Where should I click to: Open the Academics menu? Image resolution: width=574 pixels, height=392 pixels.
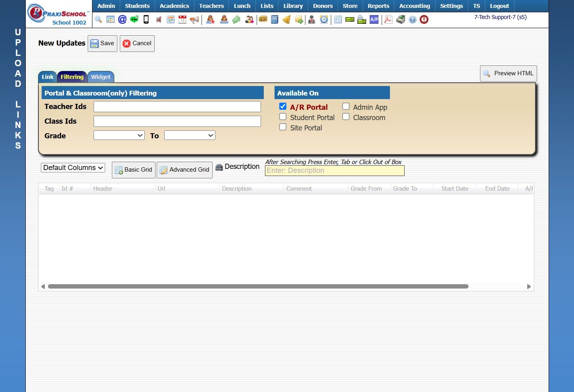tap(174, 6)
